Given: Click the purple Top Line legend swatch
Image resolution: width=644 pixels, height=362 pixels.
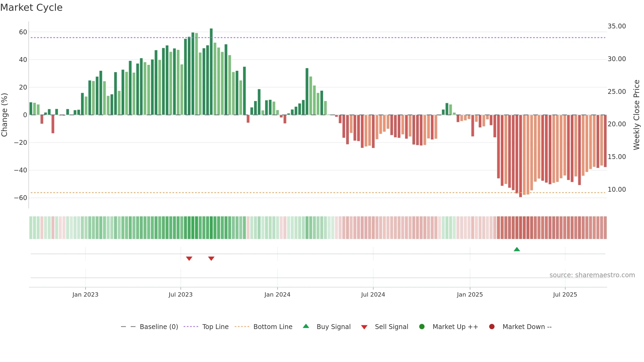Looking at the screenshot, I should click(191, 327).
